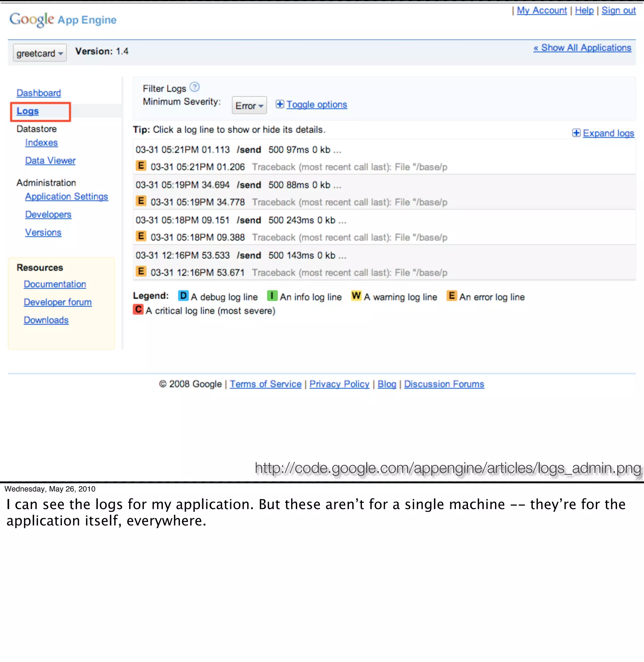Open the Documentation resource link

point(55,284)
